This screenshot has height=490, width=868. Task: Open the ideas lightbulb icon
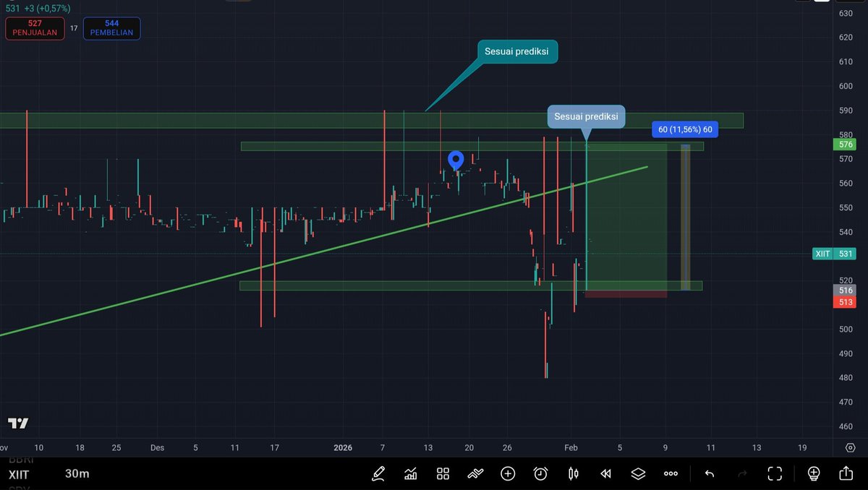[814, 474]
